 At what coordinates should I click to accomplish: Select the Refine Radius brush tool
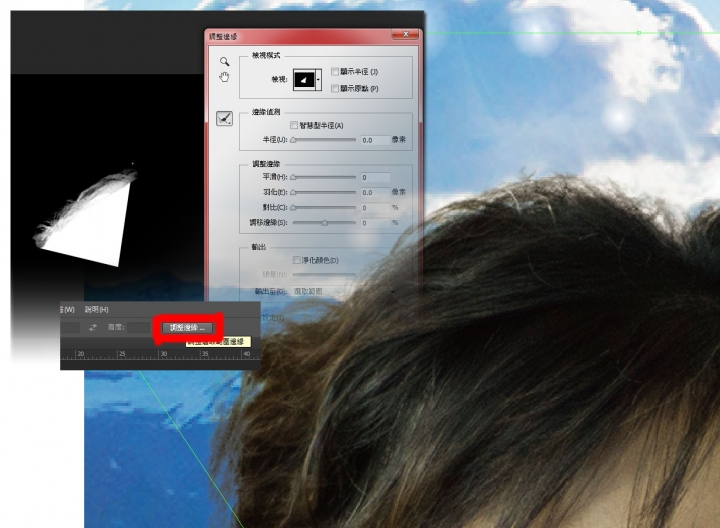(225, 119)
